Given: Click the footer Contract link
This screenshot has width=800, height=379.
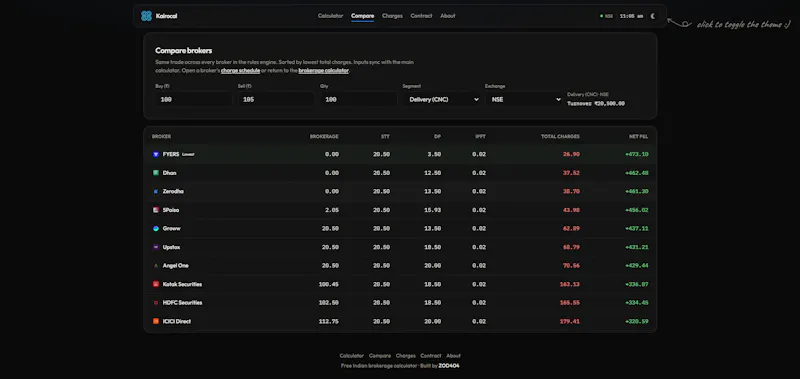Looking at the screenshot, I should point(431,356).
